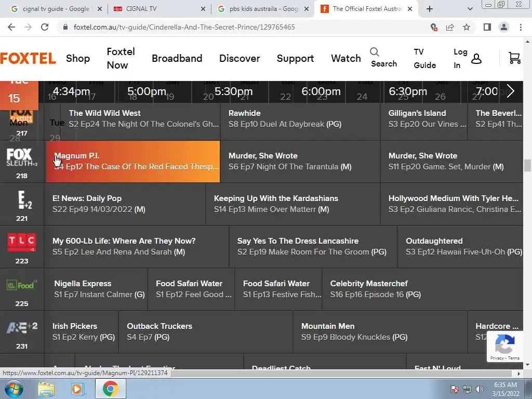Screen dimensions: 532x399
Task: Select the Fox Classics channel 217 logo
Action: coord(22,117)
